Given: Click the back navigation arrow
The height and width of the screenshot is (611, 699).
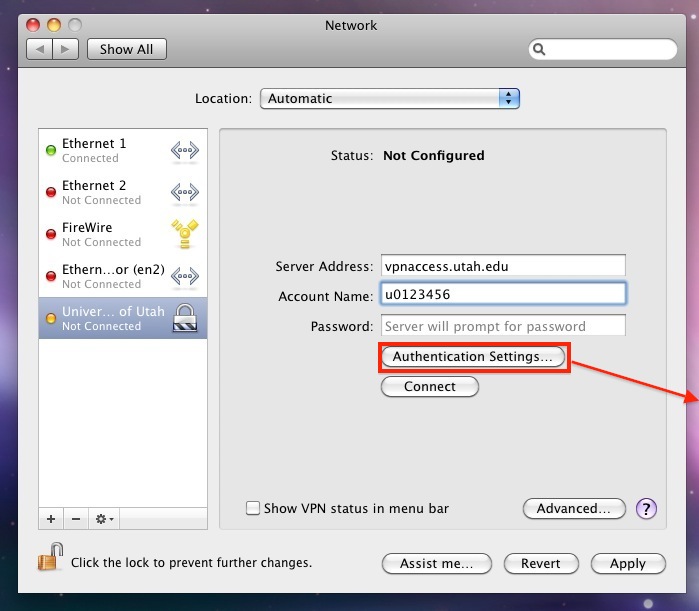Looking at the screenshot, I should (x=40, y=49).
